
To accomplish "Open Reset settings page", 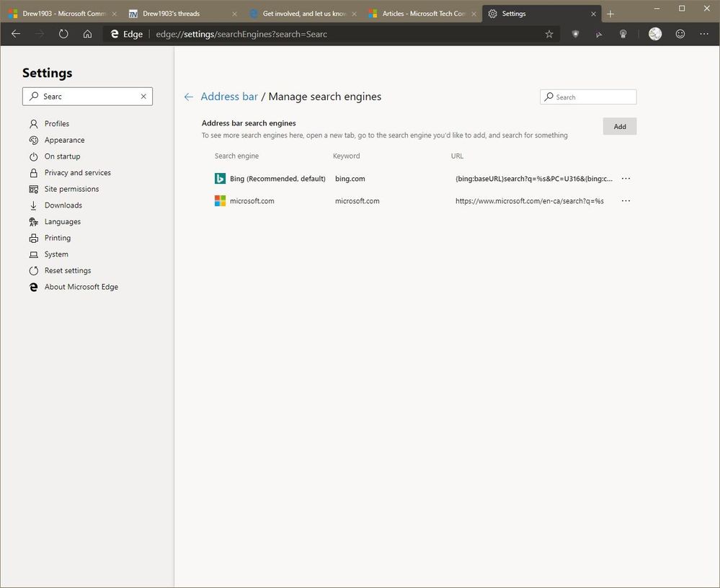I will tap(68, 270).
